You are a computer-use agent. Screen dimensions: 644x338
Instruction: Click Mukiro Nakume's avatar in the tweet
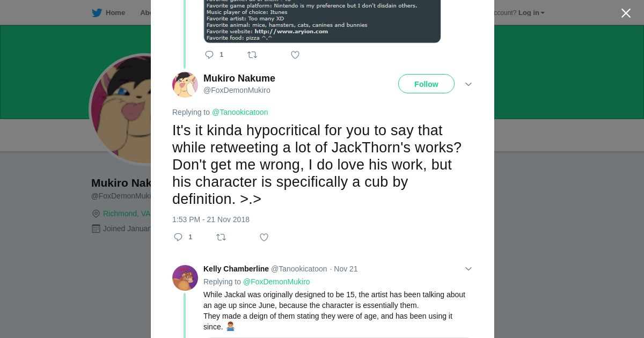click(185, 85)
